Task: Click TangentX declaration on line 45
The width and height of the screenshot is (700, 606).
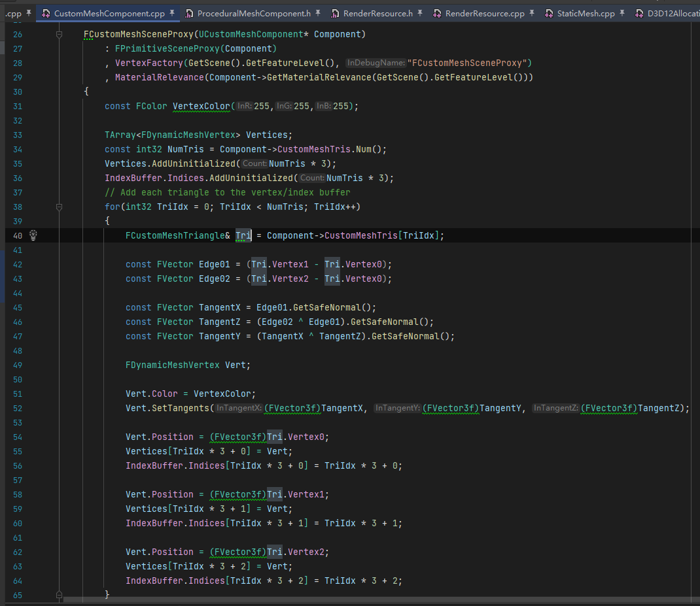Action: [220, 307]
